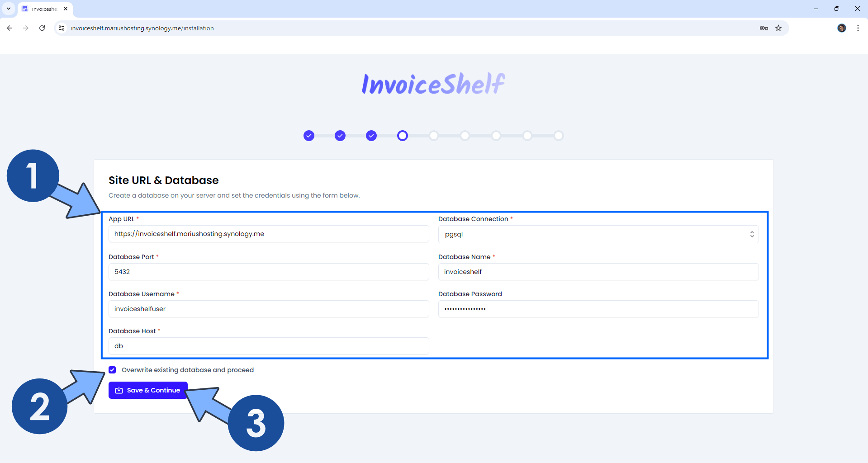The image size is (868, 463).
Task: Focus the Database Username field
Action: [x=269, y=309]
